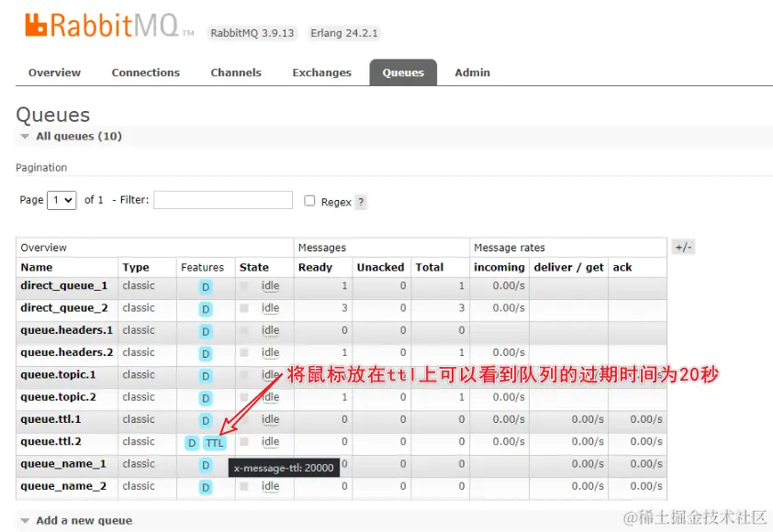Sort by the Type column header
This screenshot has height=532, width=773.
[136, 267]
